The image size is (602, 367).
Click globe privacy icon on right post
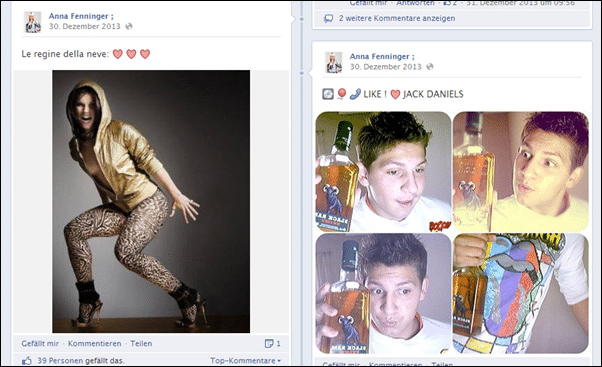click(x=430, y=67)
